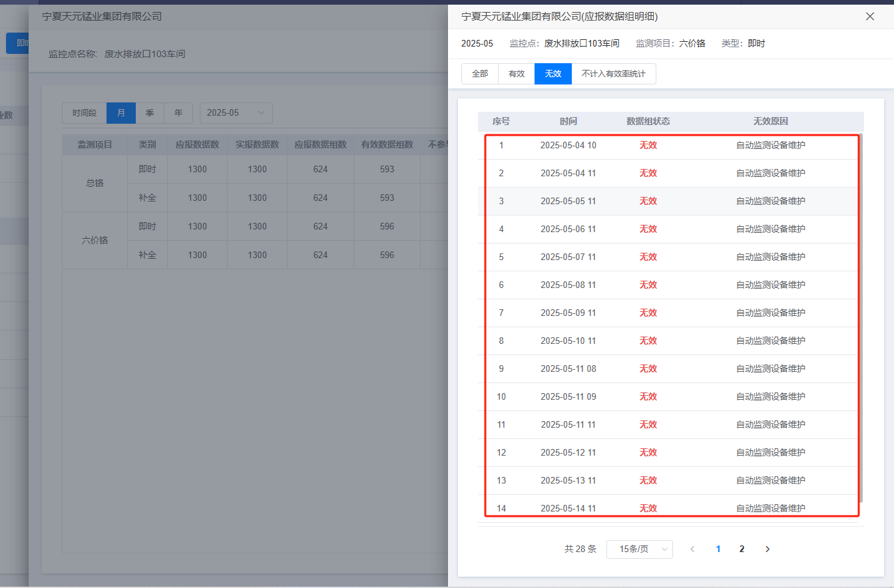This screenshot has height=588, width=894.
Task: Click the 实报数据数 column header
Action: click(257, 144)
